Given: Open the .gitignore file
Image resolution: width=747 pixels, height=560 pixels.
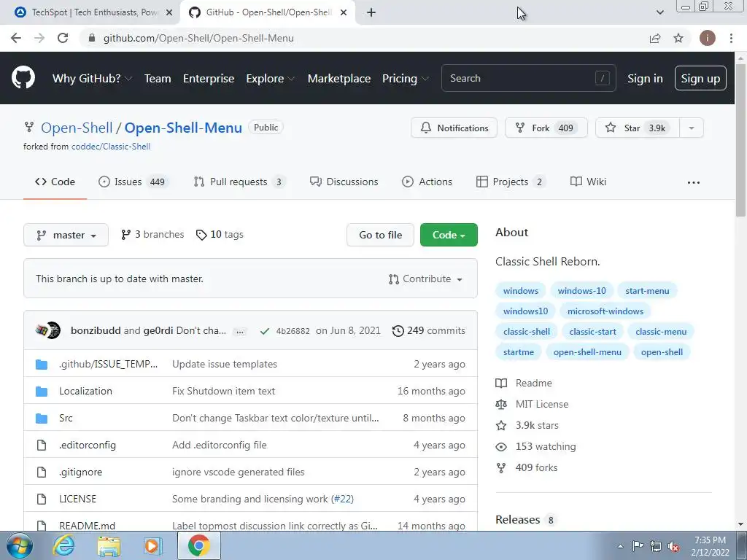Looking at the screenshot, I should 80,472.
